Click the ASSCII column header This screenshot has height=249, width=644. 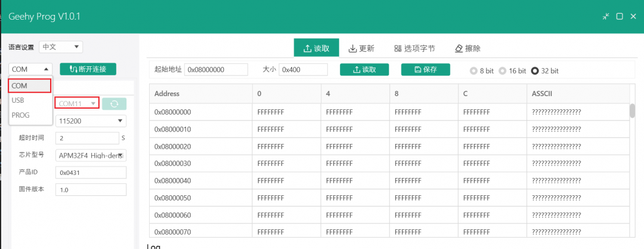pos(578,93)
